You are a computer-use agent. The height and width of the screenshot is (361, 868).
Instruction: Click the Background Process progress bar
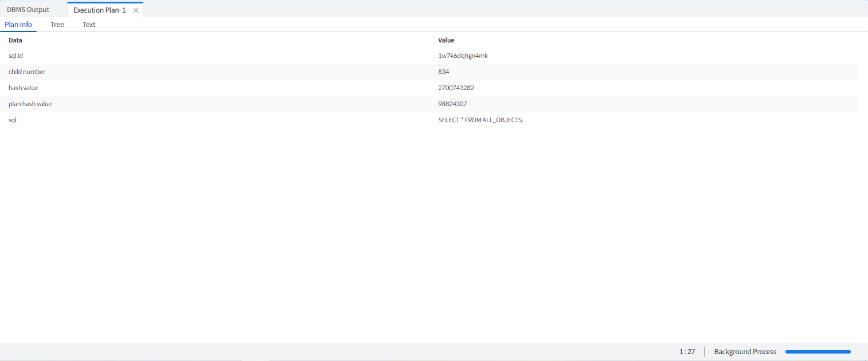[818, 352]
